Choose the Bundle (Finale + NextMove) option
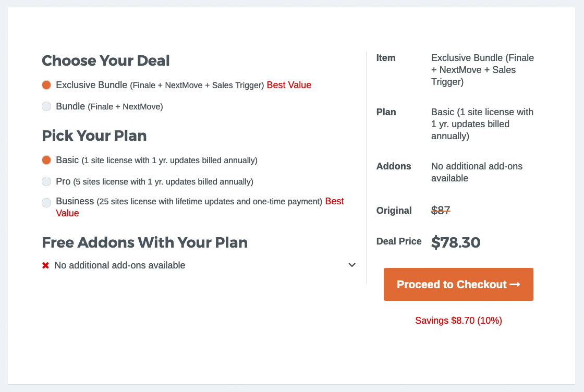Screen dimensions: 584x392 coord(46,106)
